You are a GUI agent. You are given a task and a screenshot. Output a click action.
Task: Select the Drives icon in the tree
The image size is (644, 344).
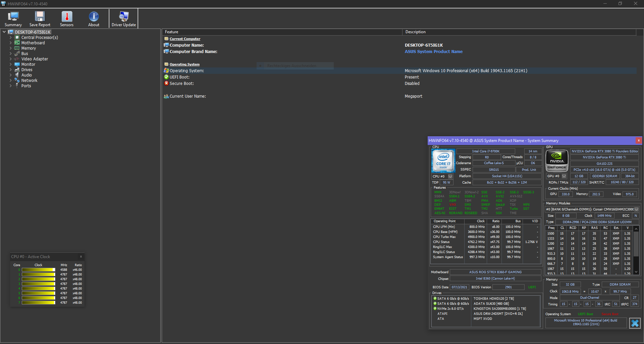(x=17, y=70)
